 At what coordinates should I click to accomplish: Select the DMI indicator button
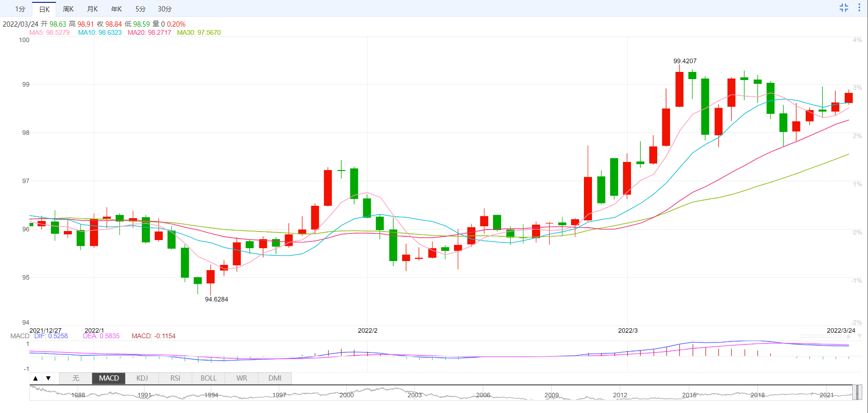pos(275,378)
